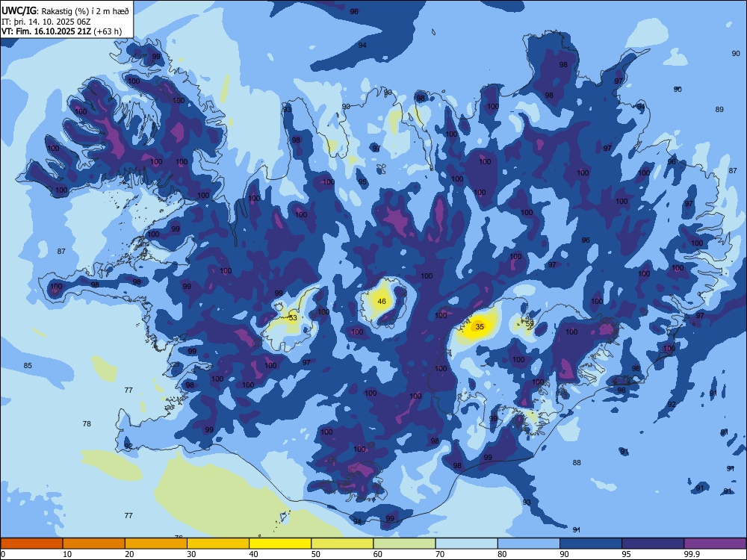Select the '80' legend tick label
Viewport: 747px width, 560px height.
tap(502, 554)
